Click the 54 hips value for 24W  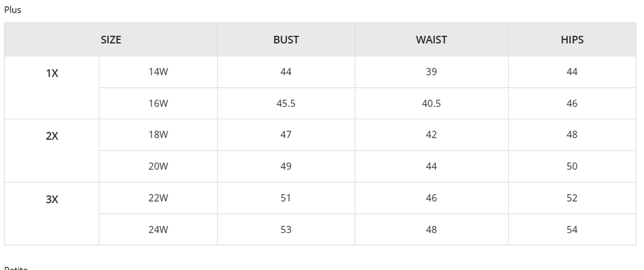point(572,230)
